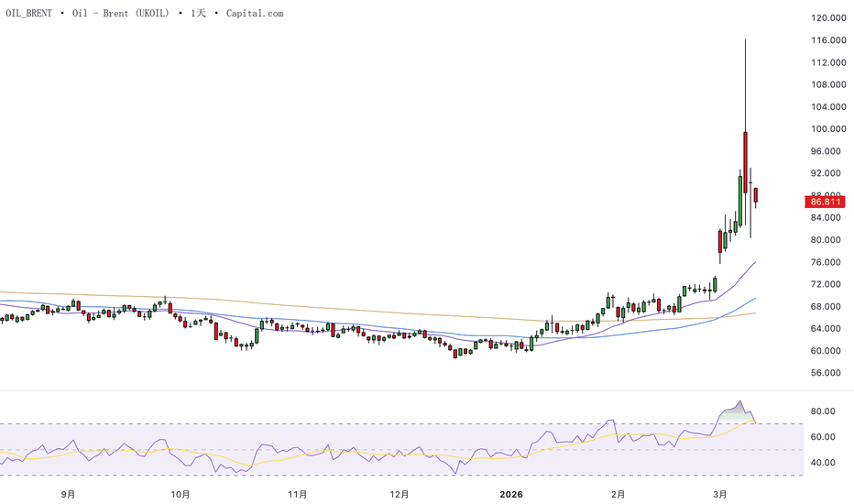Click the 9月 time axis label

pos(68,494)
